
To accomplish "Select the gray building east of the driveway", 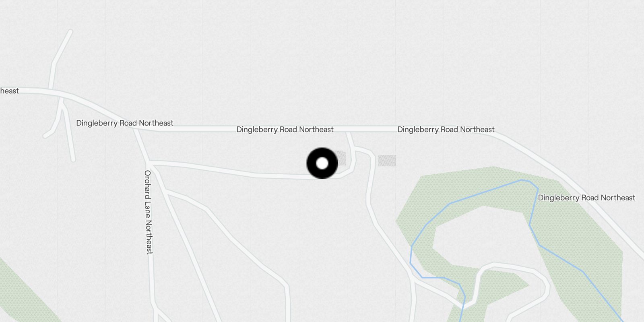I will pyautogui.click(x=387, y=161).
